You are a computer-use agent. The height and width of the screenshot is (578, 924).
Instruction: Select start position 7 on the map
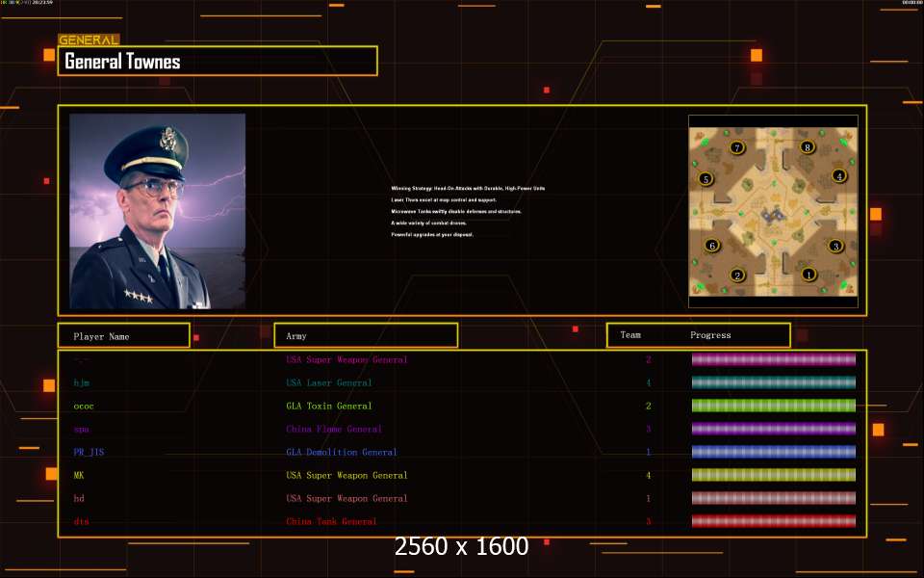click(736, 146)
